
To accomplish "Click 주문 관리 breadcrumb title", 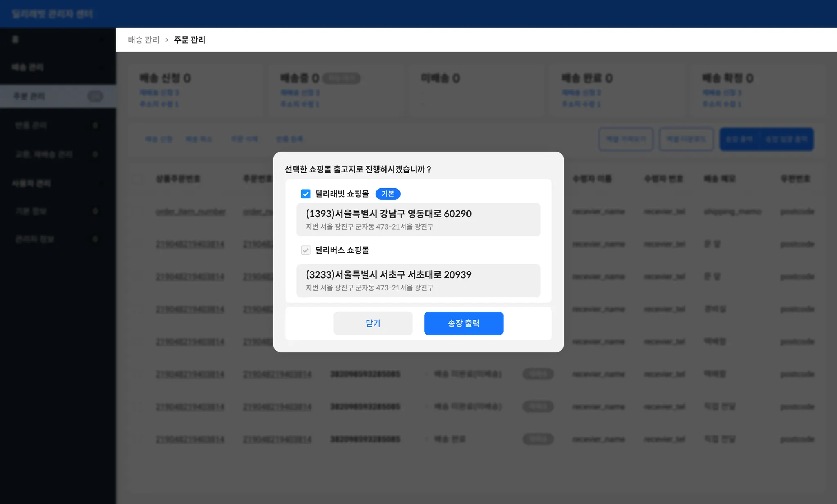I will 189,40.
